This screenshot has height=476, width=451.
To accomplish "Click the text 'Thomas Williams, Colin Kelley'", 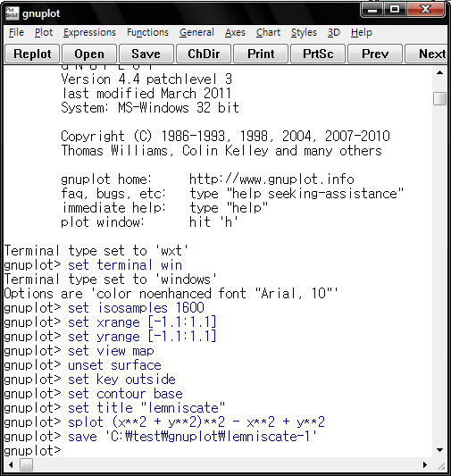I will pyautogui.click(x=165, y=151).
